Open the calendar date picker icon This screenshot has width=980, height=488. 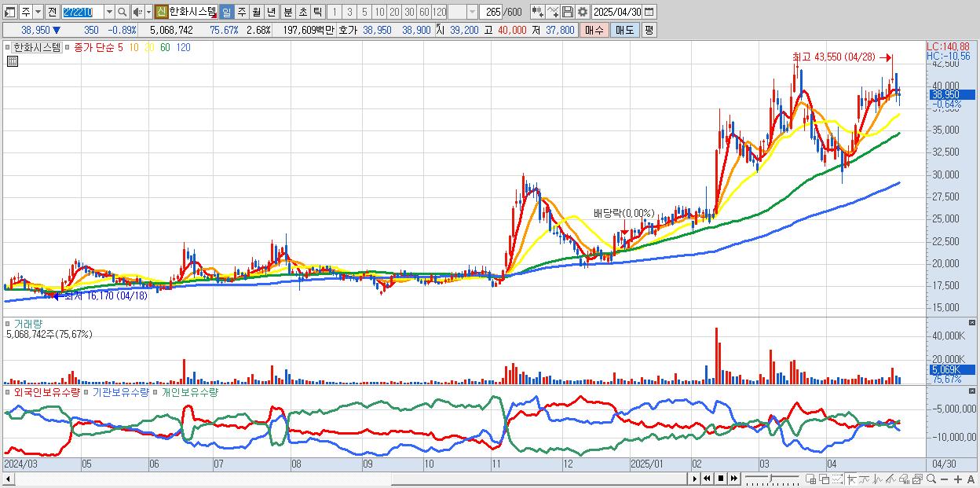point(649,12)
